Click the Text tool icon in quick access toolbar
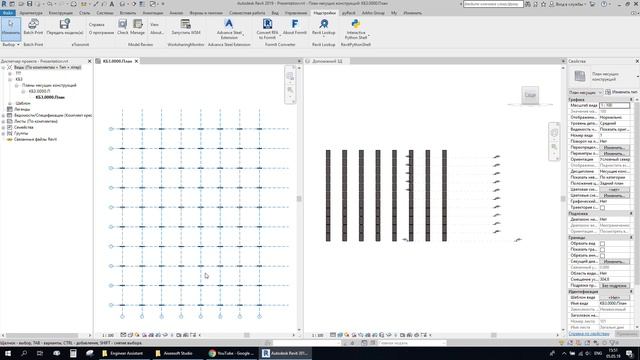This screenshot has width=640, height=360. (111, 4)
